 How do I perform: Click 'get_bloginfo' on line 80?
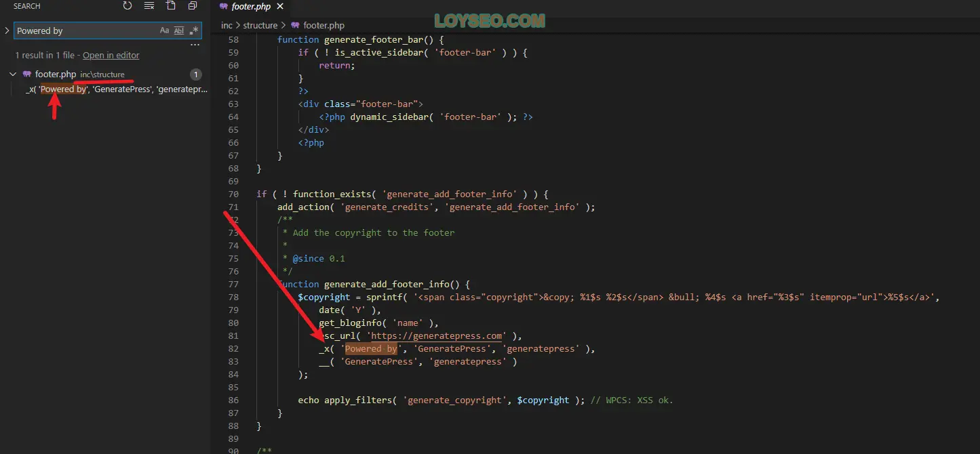(351, 323)
